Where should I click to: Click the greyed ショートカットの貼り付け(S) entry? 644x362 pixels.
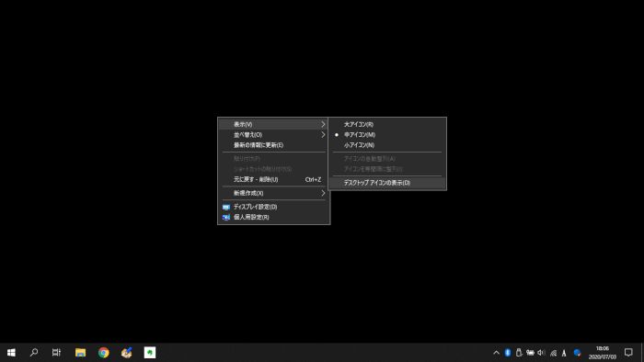tap(273, 169)
